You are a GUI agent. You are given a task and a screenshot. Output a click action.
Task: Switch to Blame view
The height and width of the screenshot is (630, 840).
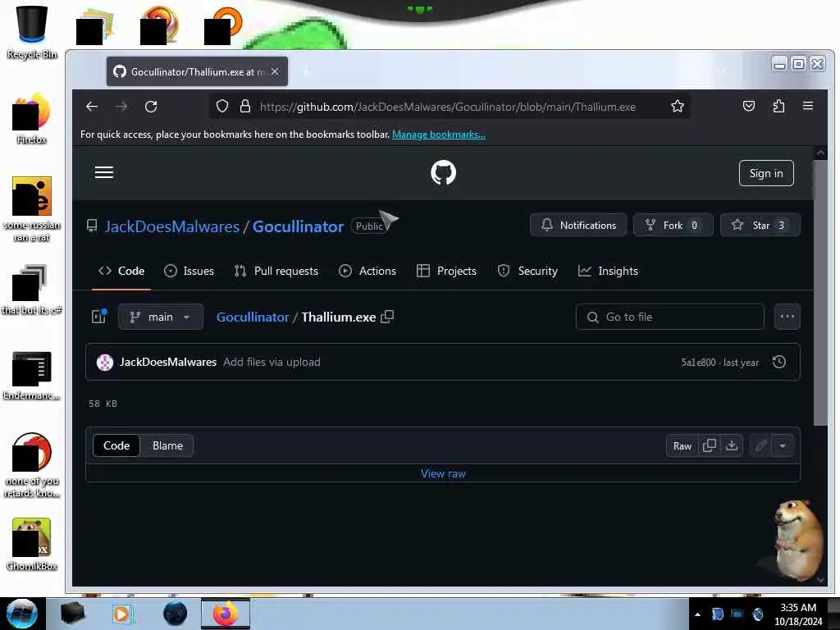click(x=167, y=445)
